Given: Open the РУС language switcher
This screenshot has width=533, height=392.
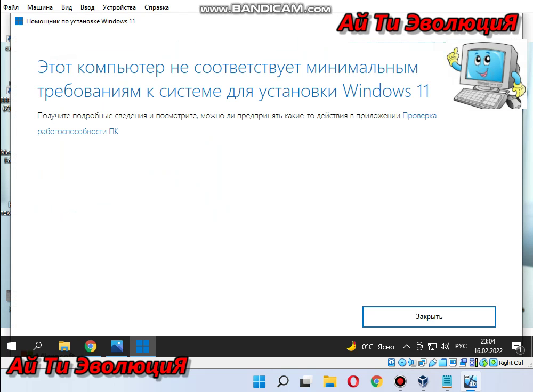Looking at the screenshot, I should (461, 346).
